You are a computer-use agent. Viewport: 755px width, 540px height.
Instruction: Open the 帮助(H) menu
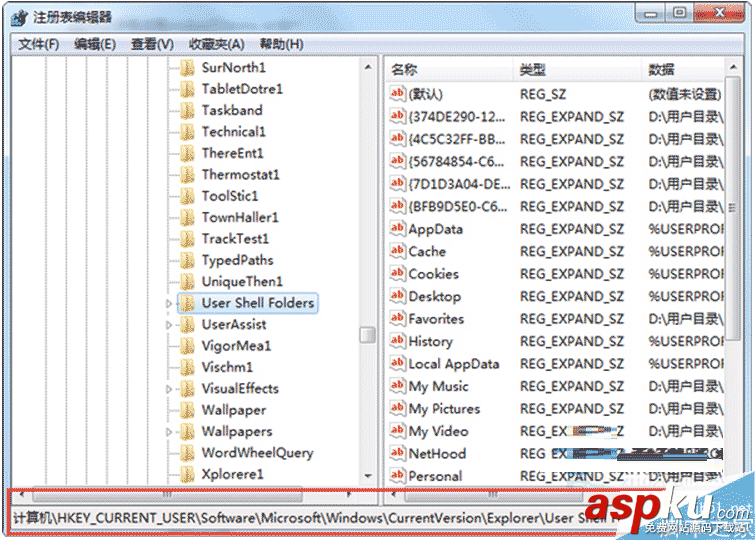point(281,44)
